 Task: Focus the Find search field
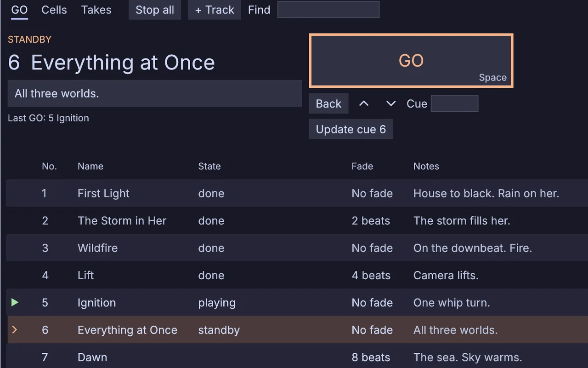[328, 10]
